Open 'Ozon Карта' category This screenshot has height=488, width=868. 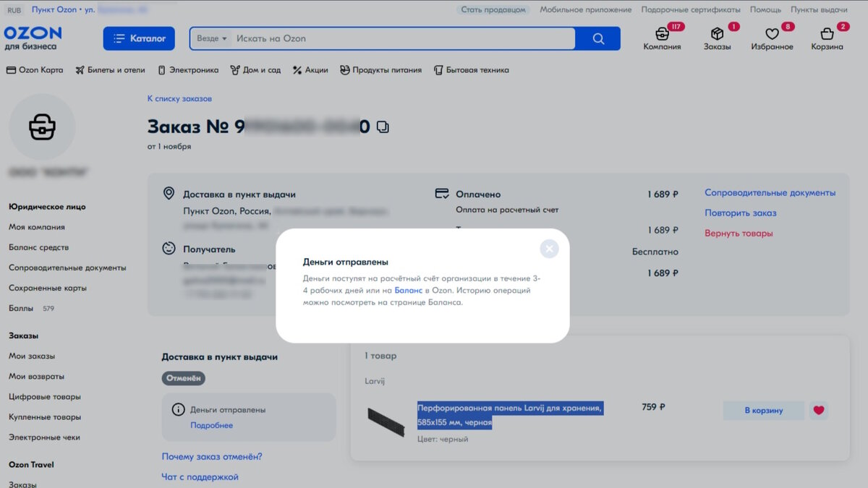pos(35,70)
